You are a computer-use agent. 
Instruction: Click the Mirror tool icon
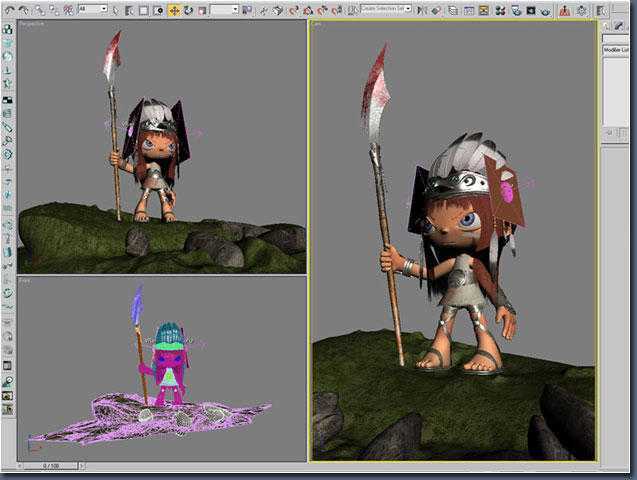[x=422, y=10]
